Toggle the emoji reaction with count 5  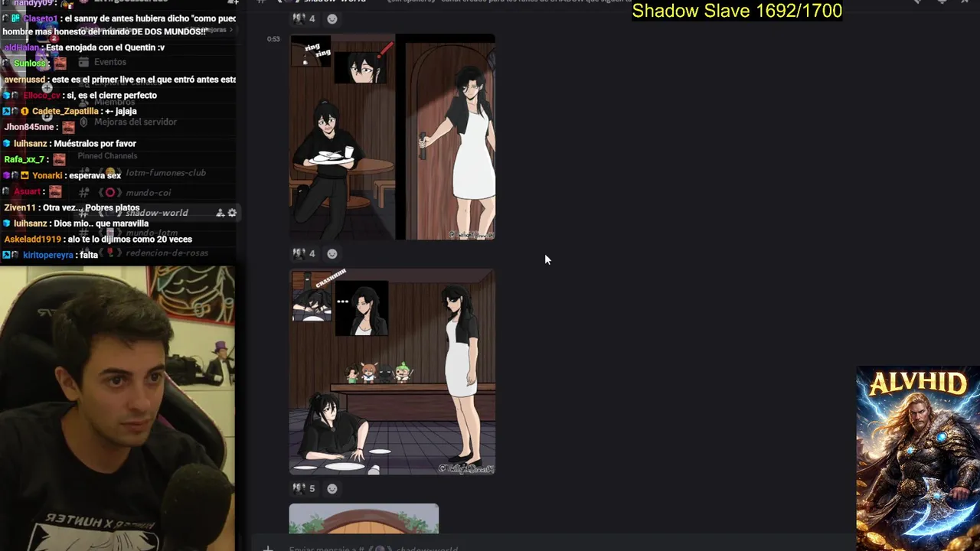[x=304, y=488]
